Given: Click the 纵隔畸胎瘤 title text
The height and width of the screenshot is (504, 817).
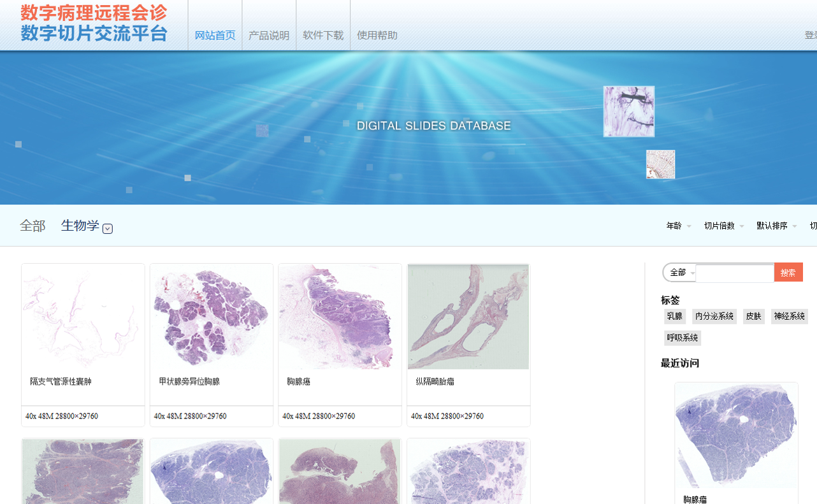Looking at the screenshot, I should [x=435, y=382].
